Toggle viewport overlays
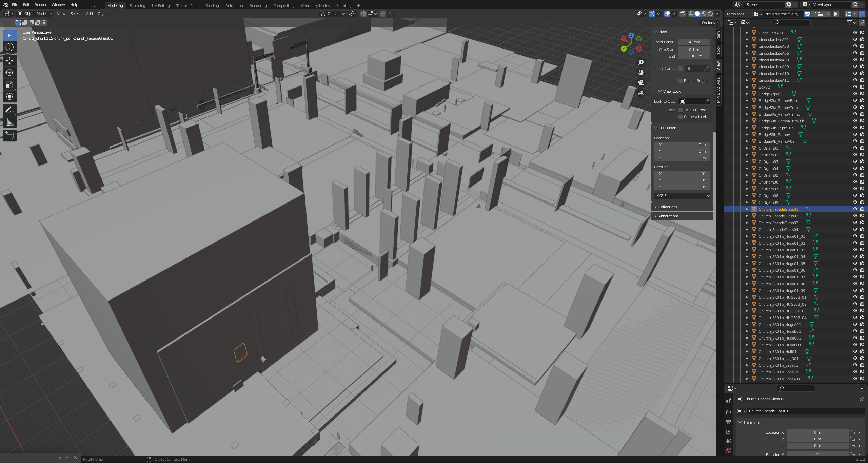868x463 pixels. coord(667,14)
